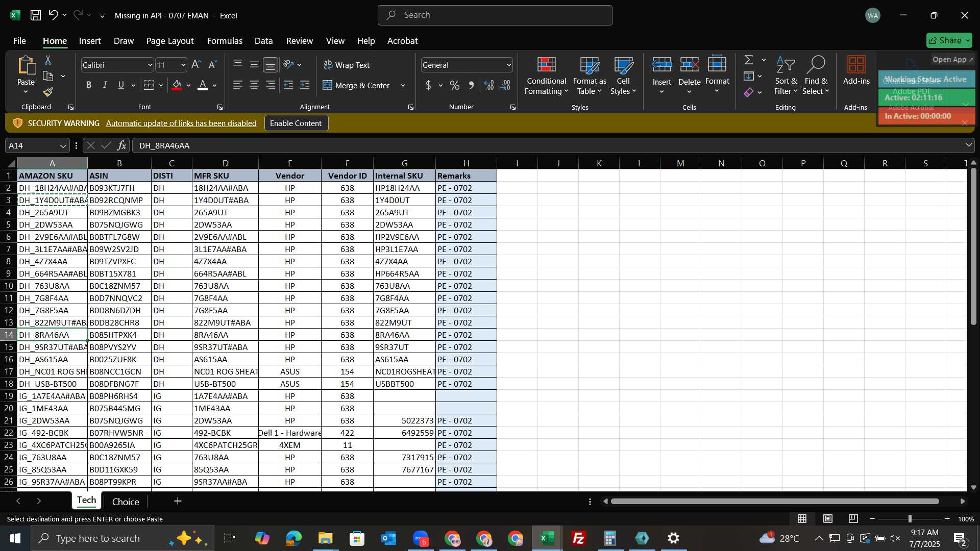
Task: Click the Decrease Indent icon
Action: click(288, 85)
